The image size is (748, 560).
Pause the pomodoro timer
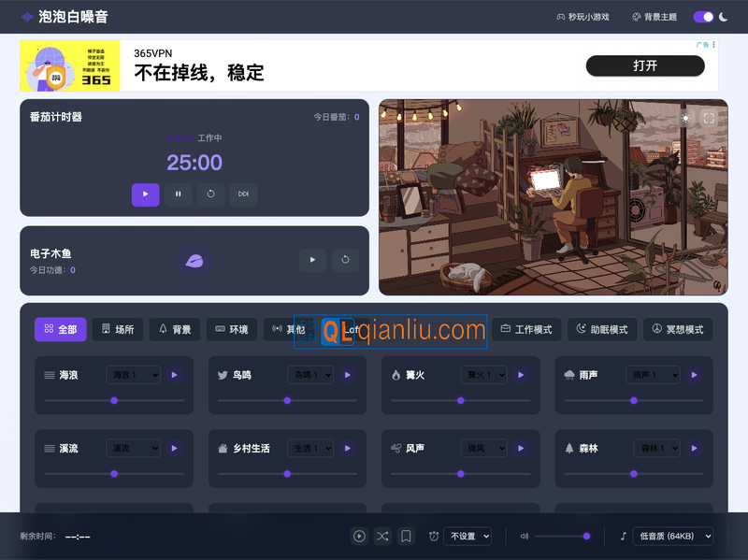click(178, 194)
